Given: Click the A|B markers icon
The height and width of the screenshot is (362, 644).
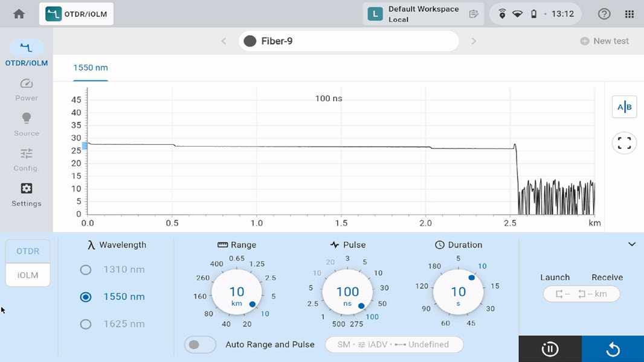Looking at the screenshot, I should [x=624, y=107].
